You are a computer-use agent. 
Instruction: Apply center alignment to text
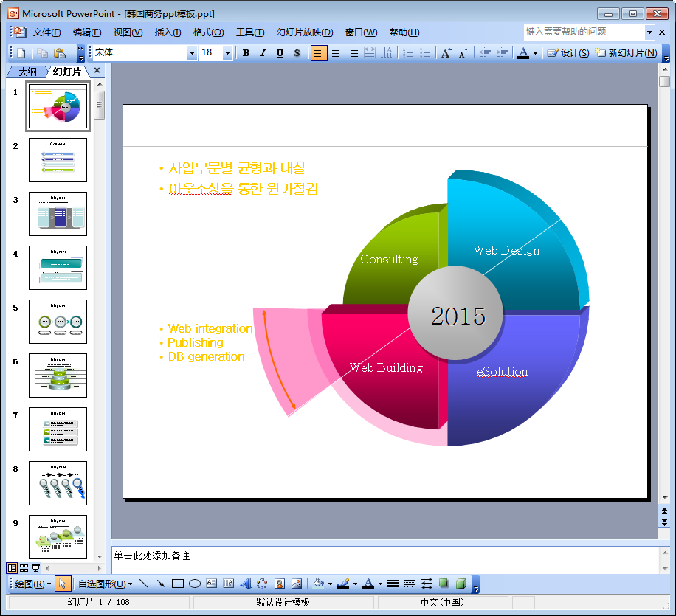point(335,53)
